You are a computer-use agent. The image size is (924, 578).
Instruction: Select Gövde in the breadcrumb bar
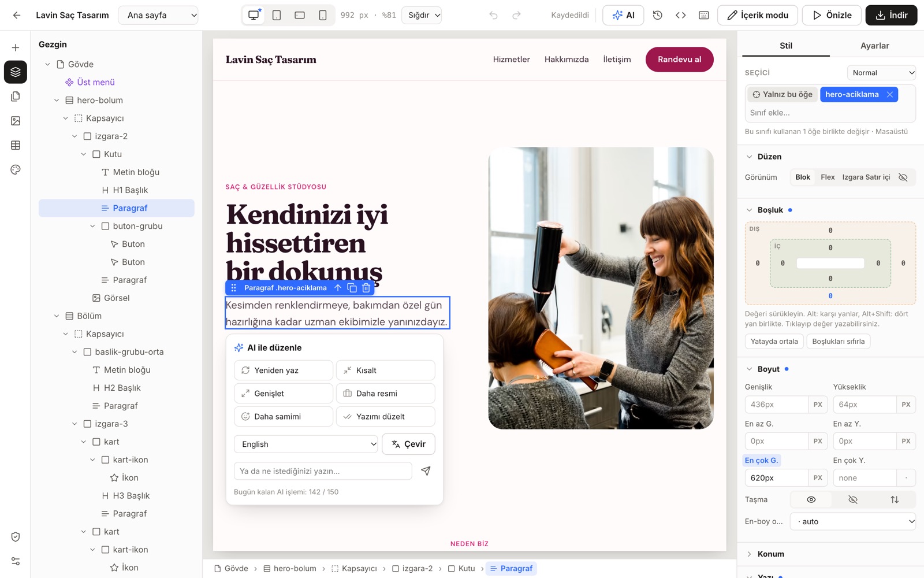click(231, 568)
